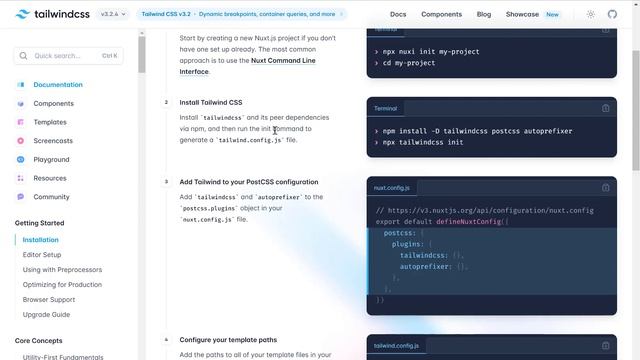
Task: Copy the nuxt.config.js code block
Action: (605, 188)
